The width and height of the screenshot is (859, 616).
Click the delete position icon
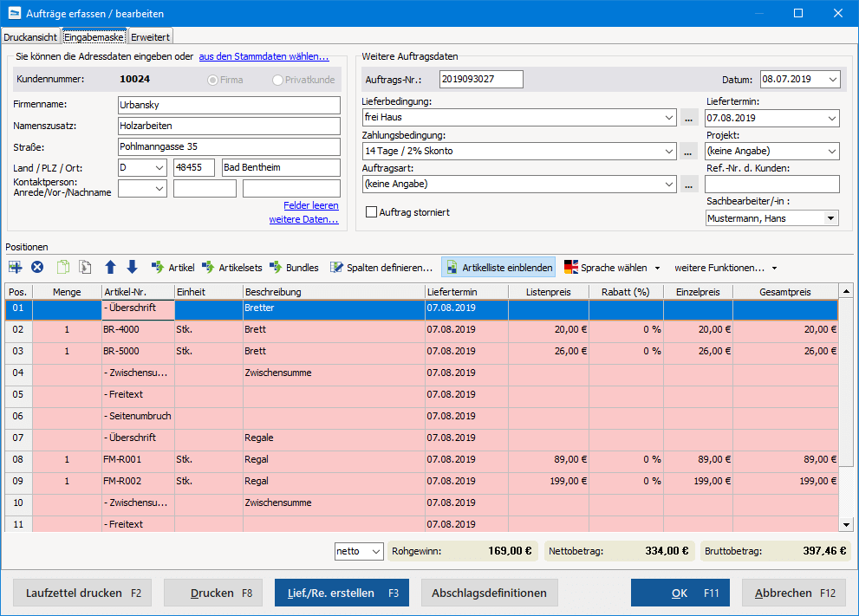pos(37,268)
